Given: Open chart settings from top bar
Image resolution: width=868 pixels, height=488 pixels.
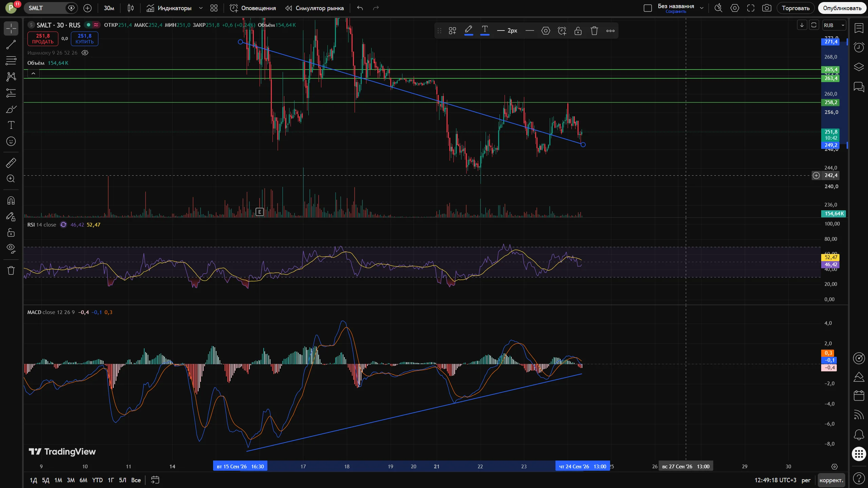Looking at the screenshot, I should point(735,8).
